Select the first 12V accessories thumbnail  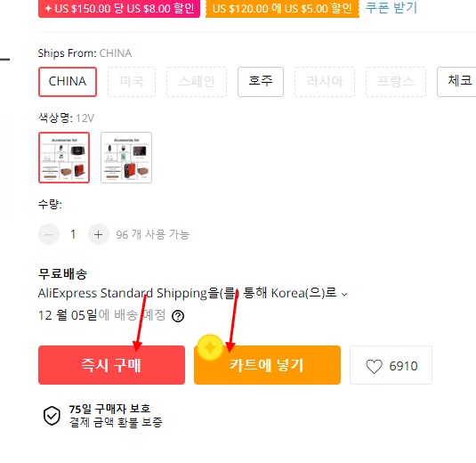(64, 158)
